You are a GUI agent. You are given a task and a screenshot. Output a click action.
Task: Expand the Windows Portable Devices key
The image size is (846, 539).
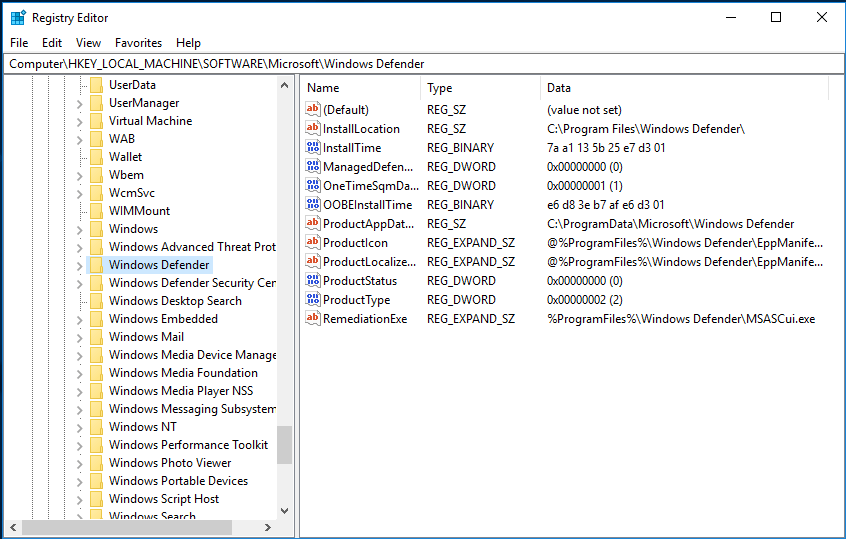tap(79, 481)
